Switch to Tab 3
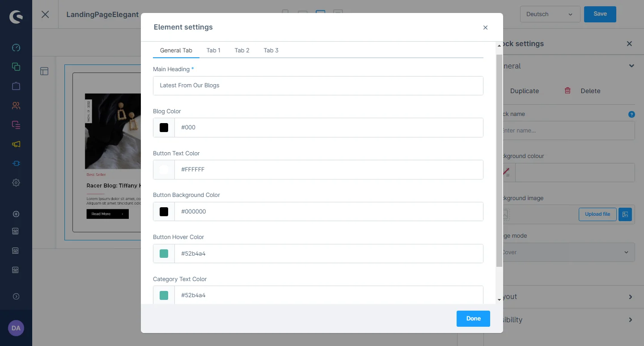The image size is (644, 346). coord(271,50)
